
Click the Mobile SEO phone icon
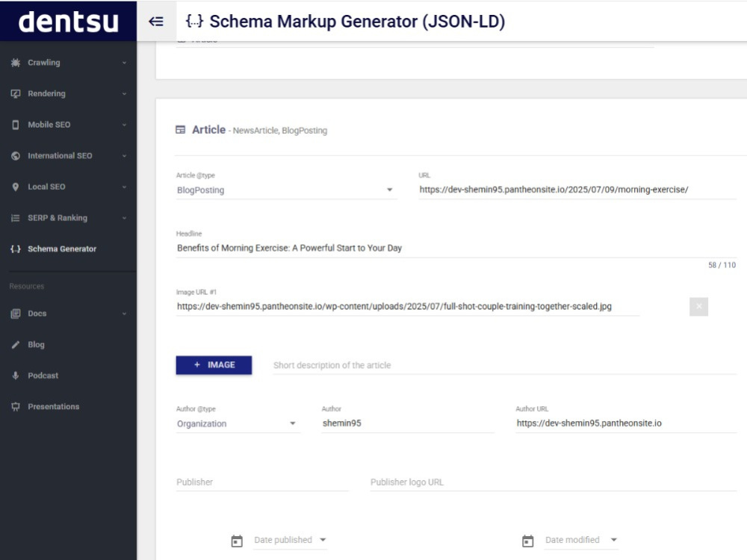click(16, 125)
